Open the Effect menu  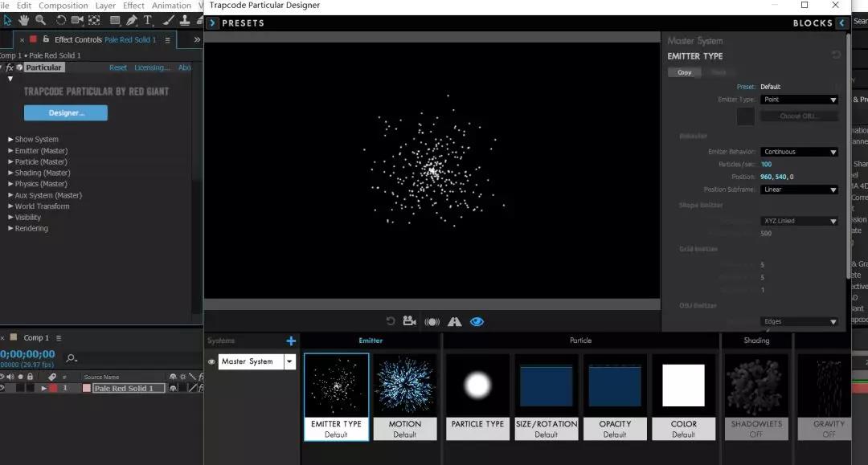click(x=133, y=6)
